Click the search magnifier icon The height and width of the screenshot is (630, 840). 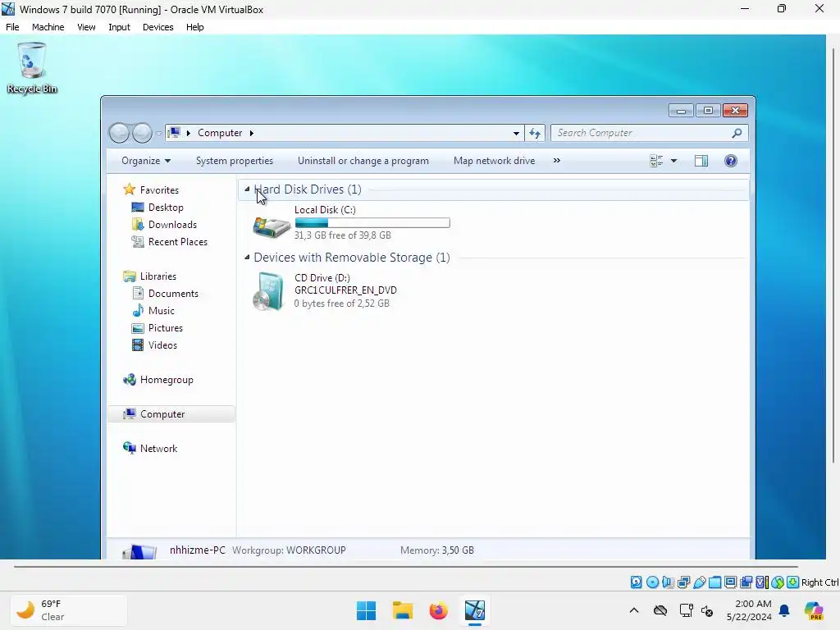tap(737, 133)
